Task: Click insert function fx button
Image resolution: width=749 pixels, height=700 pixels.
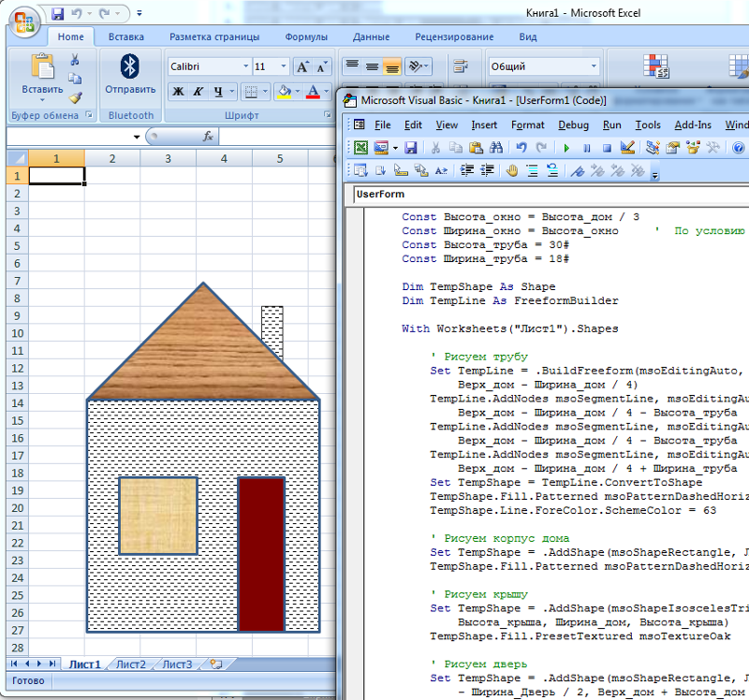Action: (x=208, y=137)
